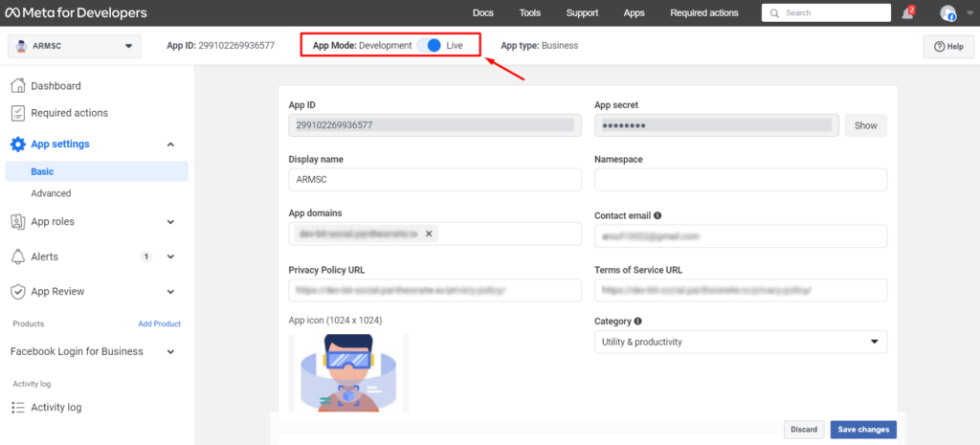Click Save changes button
Screen dimensions: 980x445
tap(864, 430)
